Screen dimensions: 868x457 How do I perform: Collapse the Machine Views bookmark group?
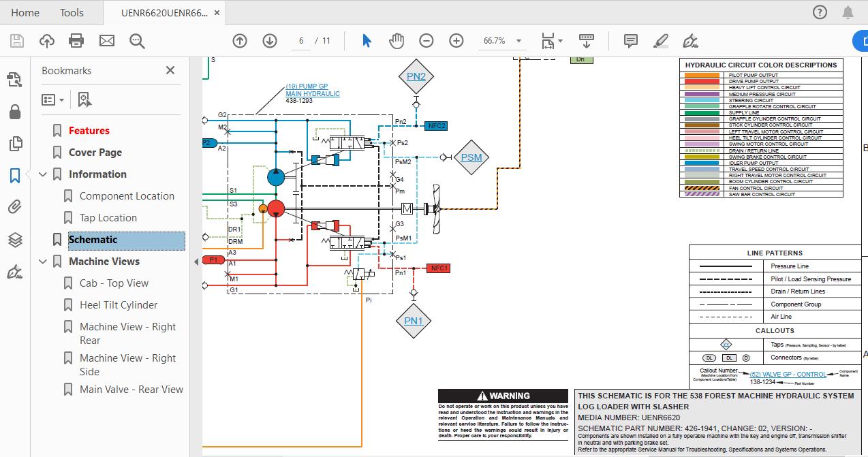point(44,262)
